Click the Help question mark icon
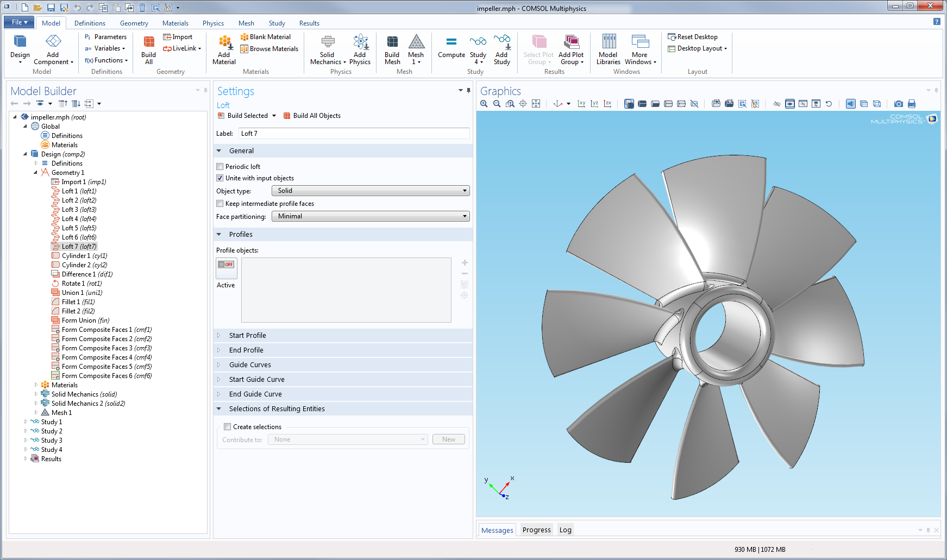The image size is (947, 560). (937, 22)
